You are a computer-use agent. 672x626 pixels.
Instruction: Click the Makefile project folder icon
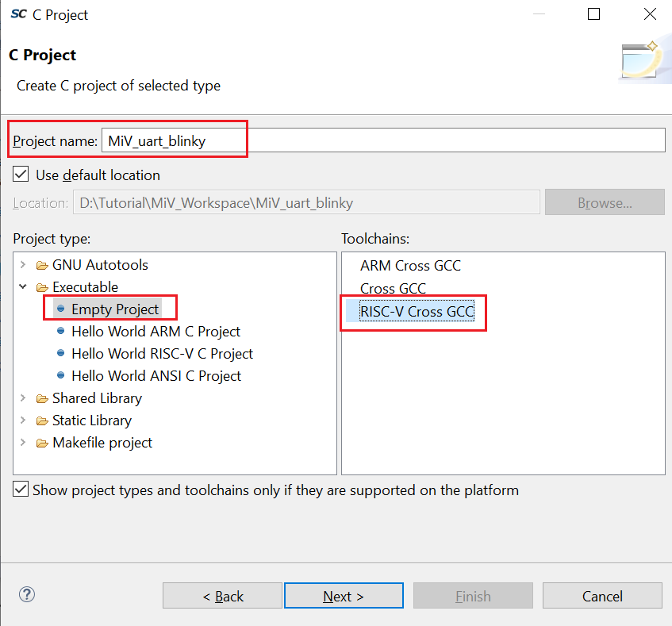point(41,443)
